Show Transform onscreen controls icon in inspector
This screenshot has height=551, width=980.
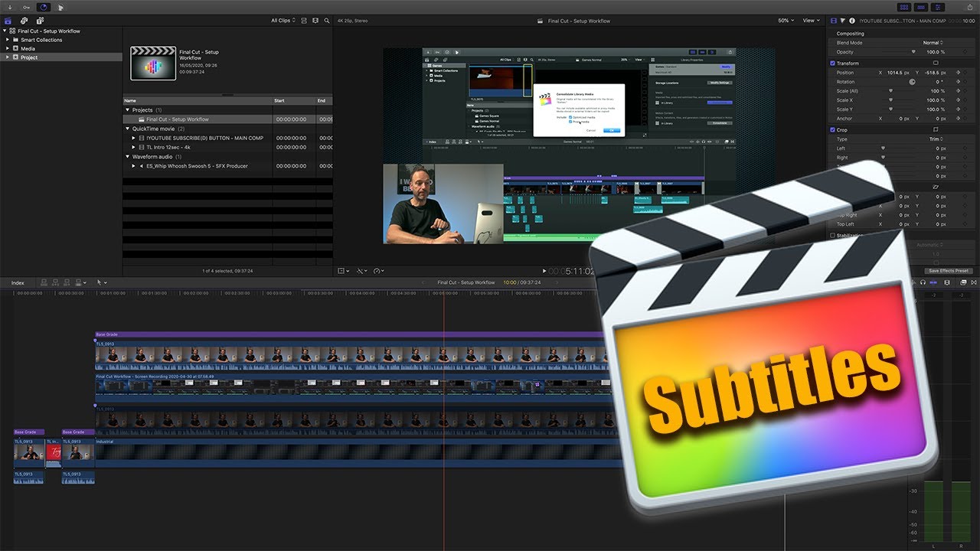tap(936, 63)
